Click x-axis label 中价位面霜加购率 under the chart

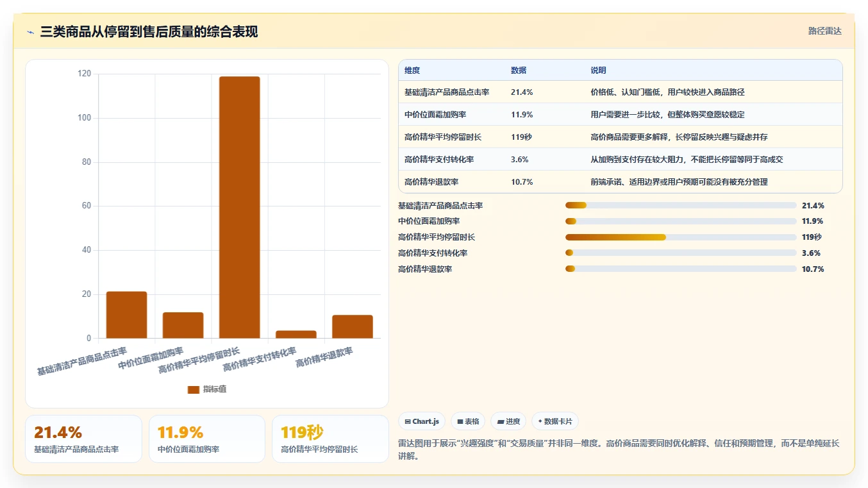tap(151, 358)
